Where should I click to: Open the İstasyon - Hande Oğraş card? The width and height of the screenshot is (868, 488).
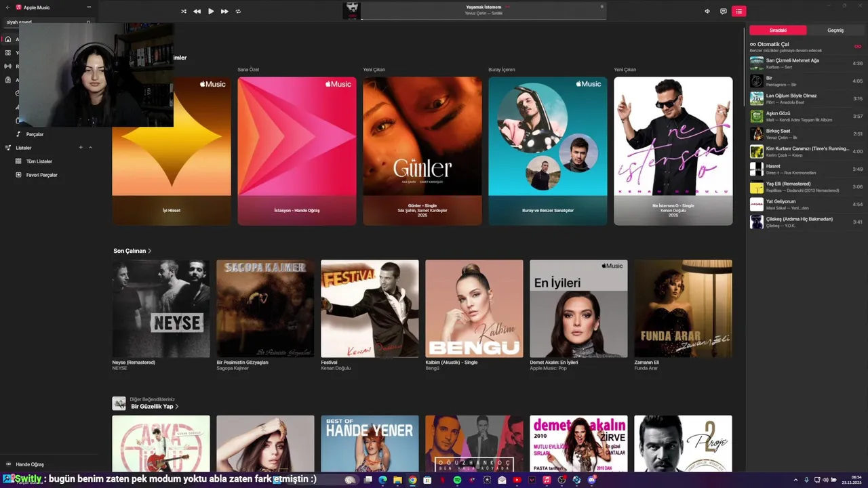(297, 151)
